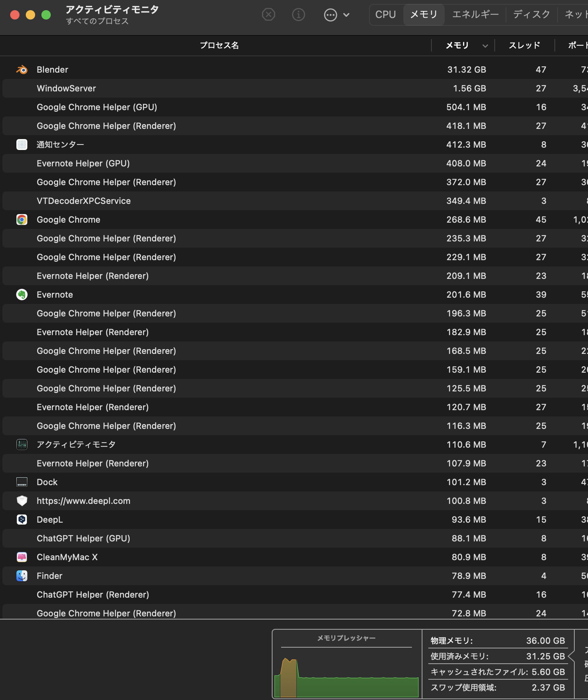
Task: Open the ellipsis more-options dropdown
Action: pyautogui.click(x=336, y=15)
